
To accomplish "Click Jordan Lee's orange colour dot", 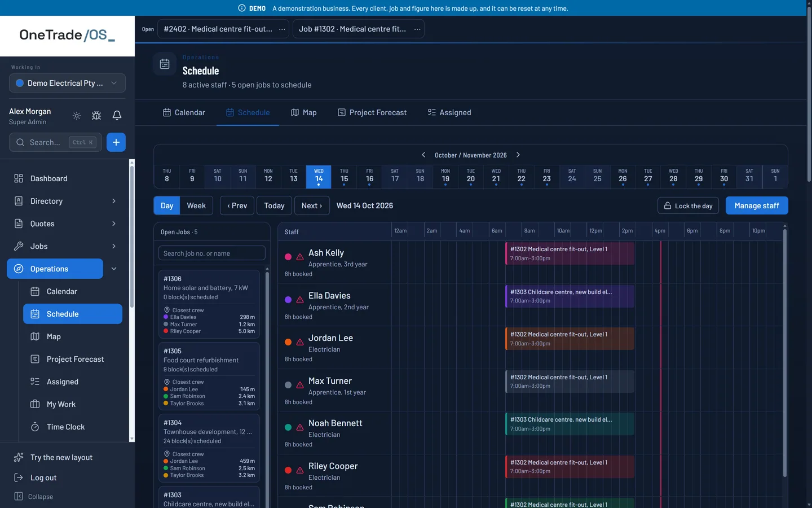I will tap(288, 342).
